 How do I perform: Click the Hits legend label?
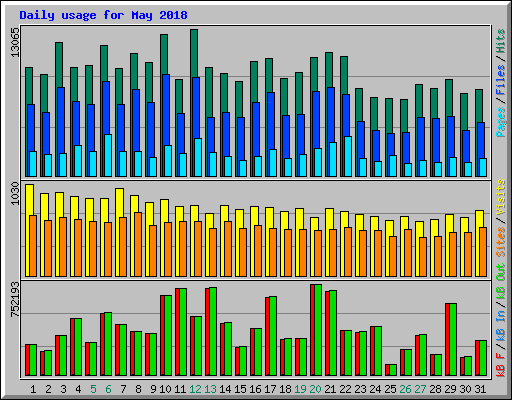(x=500, y=41)
